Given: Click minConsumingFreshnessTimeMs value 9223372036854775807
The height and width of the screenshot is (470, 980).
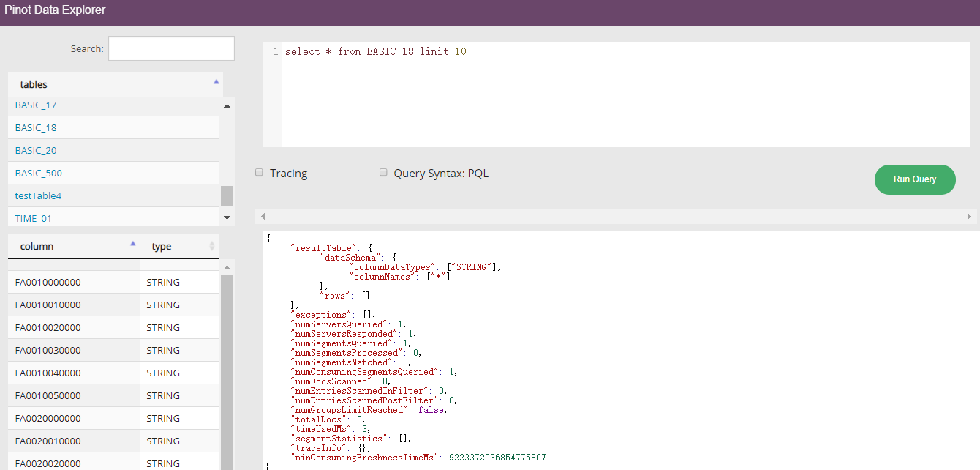Looking at the screenshot, I should tap(497, 458).
